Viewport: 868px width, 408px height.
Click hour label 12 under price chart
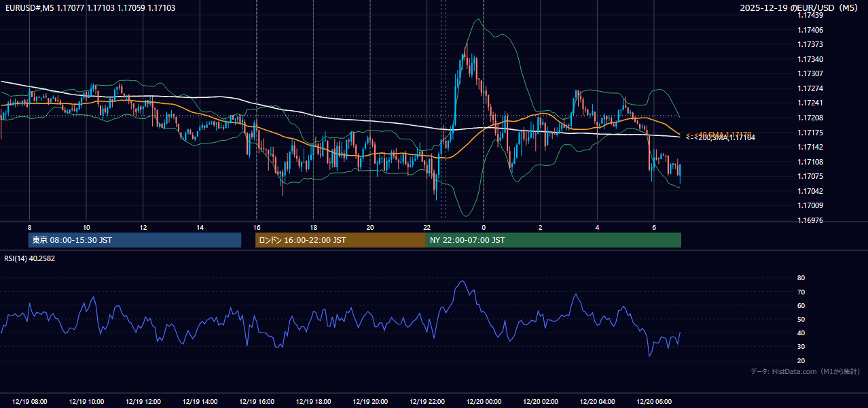click(x=143, y=227)
